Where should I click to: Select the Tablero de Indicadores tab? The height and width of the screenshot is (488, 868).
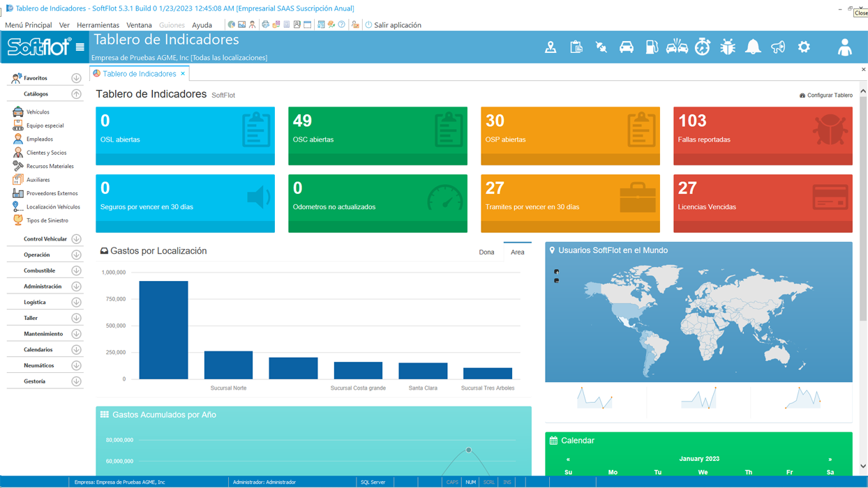139,74
